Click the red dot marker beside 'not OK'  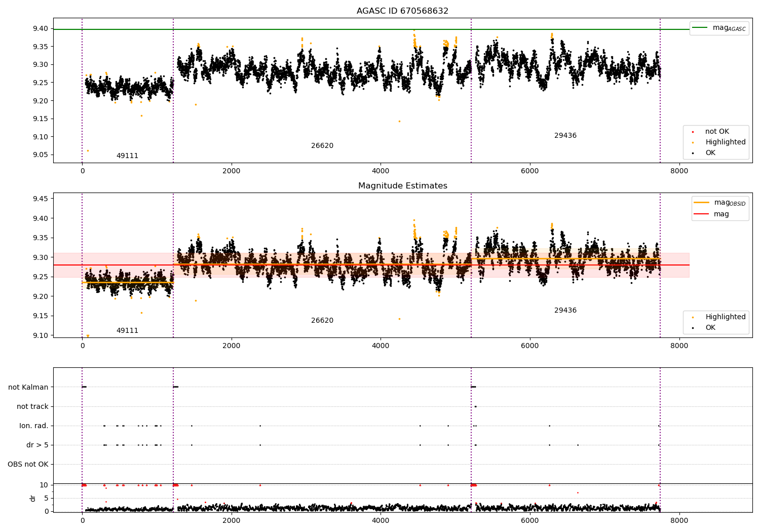click(693, 132)
